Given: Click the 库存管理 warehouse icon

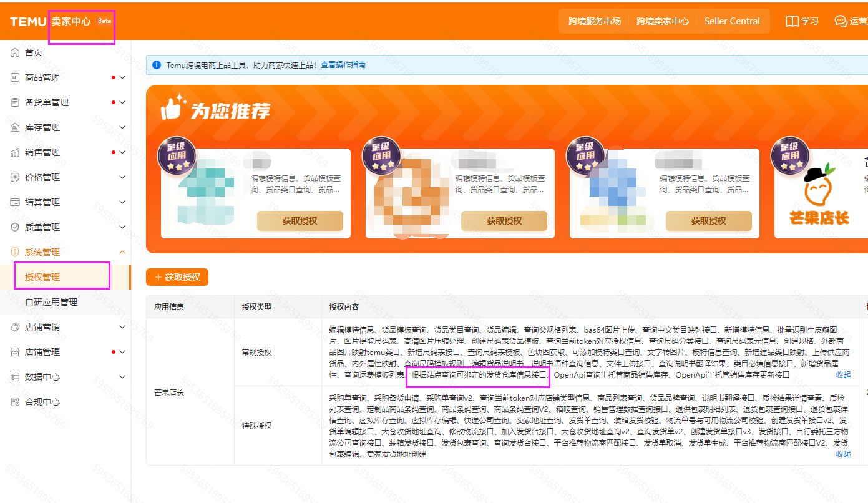Looking at the screenshot, I should (x=15, y=127).
